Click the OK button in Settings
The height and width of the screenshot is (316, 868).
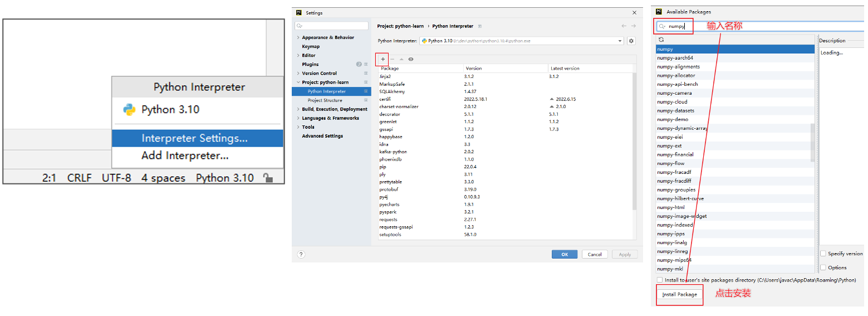click(564, 254)
